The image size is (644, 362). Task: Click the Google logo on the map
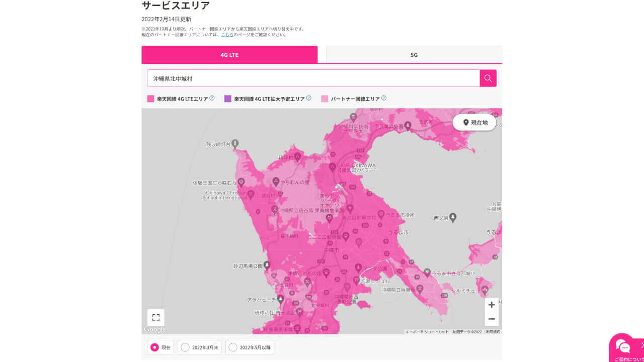(x=154, y=329)
